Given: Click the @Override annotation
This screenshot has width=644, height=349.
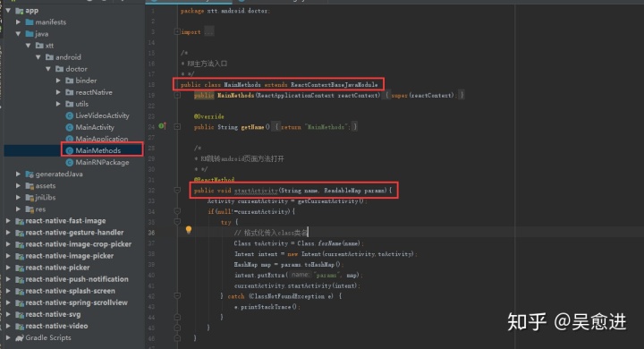Looking at the screenshot, I should pos(209,116).
